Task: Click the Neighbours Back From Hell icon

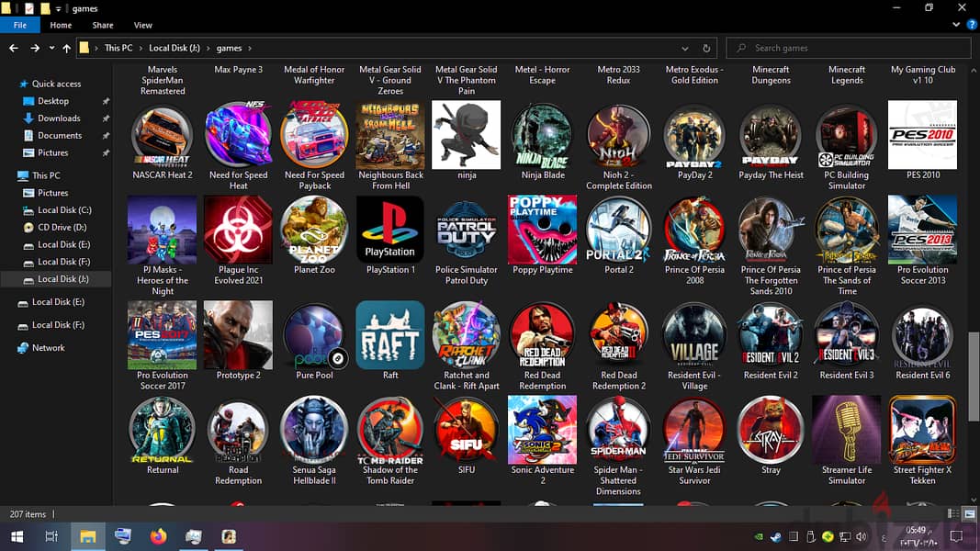Action: 390,135
